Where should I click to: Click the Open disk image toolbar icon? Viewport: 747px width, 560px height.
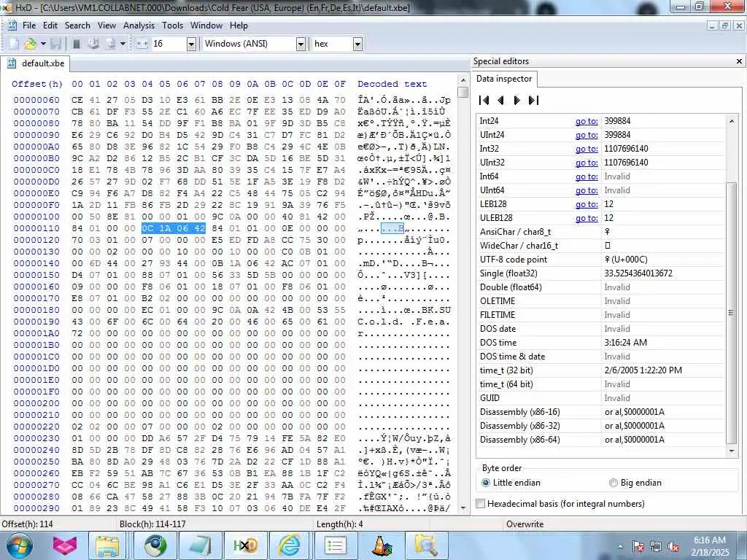(x=111, y=44)
